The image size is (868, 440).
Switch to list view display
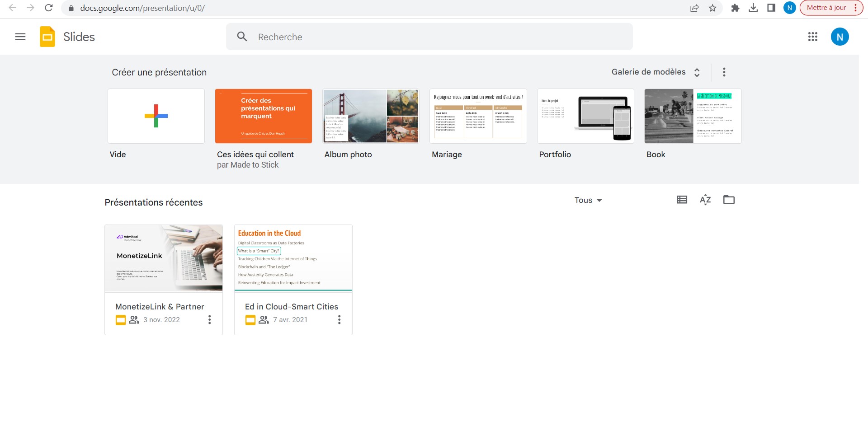(x=682, y=200)
